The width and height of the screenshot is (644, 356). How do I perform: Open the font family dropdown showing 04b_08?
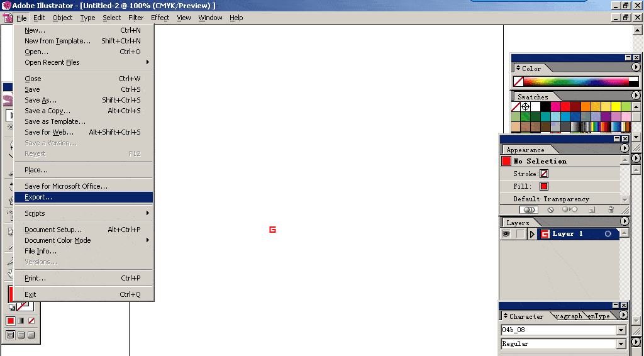pyautogui.click(x=621, y=330)
